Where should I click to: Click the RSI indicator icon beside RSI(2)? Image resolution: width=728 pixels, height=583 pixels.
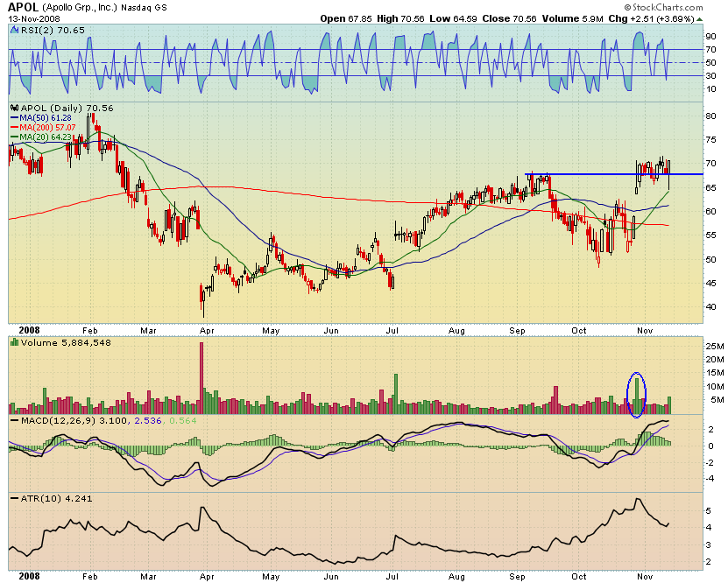click(x=14, y=31)
